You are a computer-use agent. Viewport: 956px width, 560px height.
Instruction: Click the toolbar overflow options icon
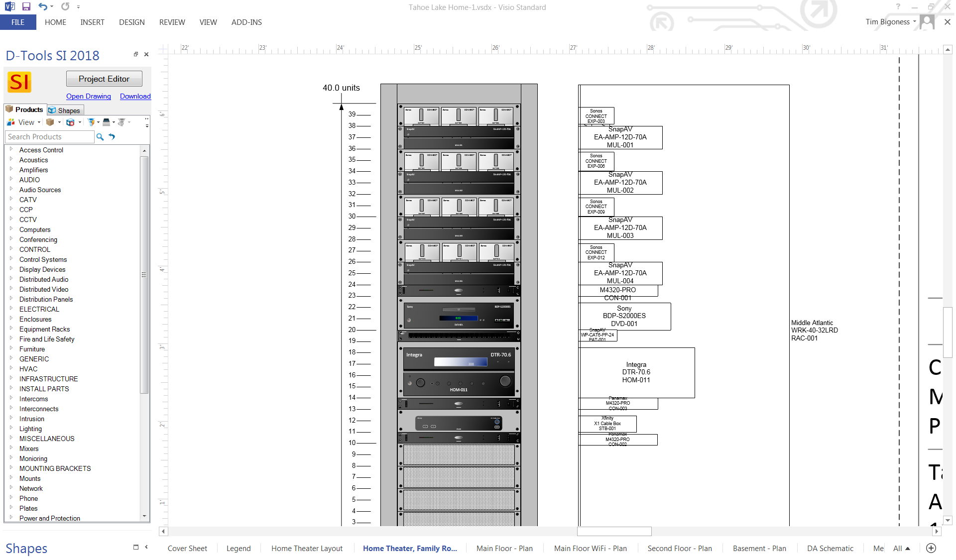pyautogui.click(x=147, y=122)
